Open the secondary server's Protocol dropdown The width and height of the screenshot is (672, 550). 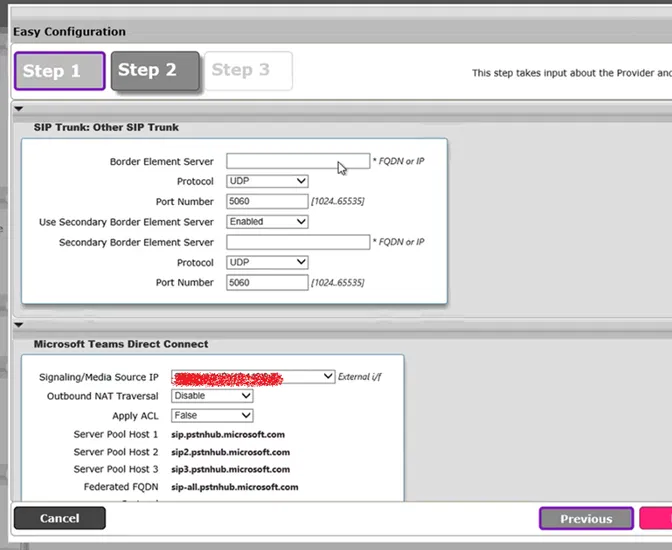click(x=267, y=262)
